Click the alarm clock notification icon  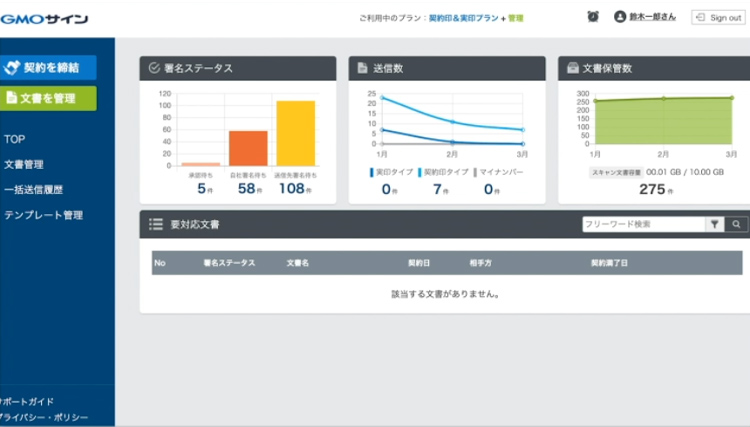point(593,17)
